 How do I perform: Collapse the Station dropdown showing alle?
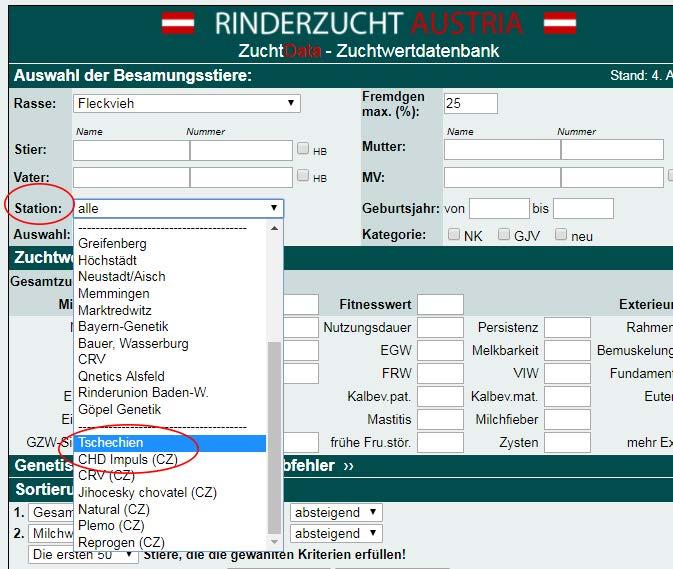coord(179,209)
